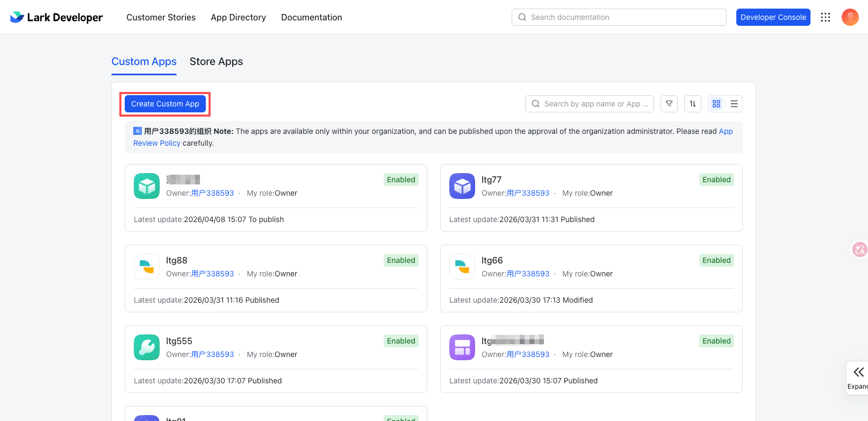Switch to the Store Apps tab
The image size is (868, 421).
point(216,62)
